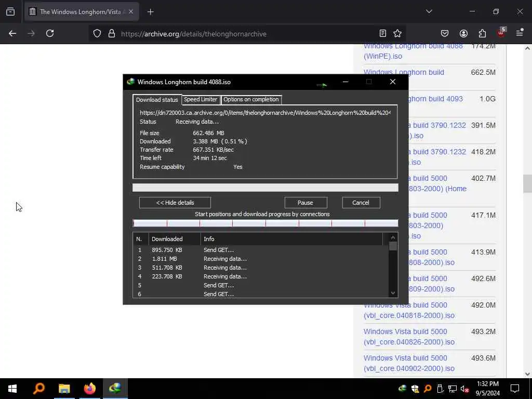Open the orange search app in taskbar
Screen dimensions: 532x399
[38, 389]
